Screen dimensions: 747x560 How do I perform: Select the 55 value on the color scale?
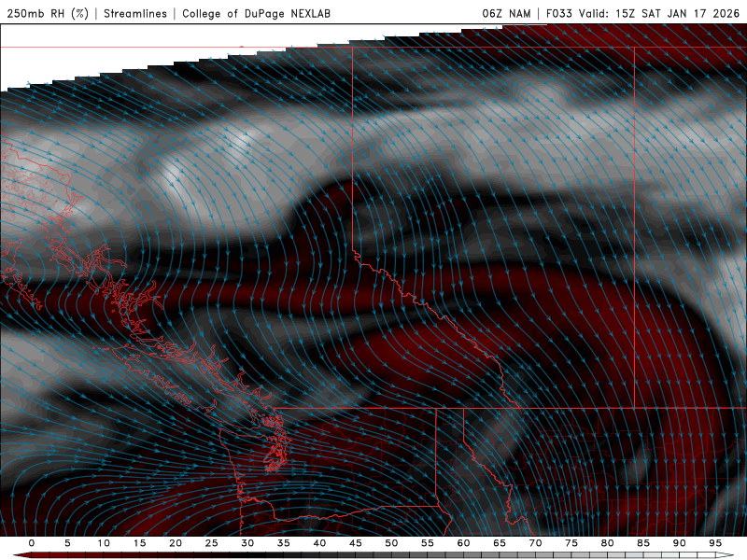coord(428,543)
